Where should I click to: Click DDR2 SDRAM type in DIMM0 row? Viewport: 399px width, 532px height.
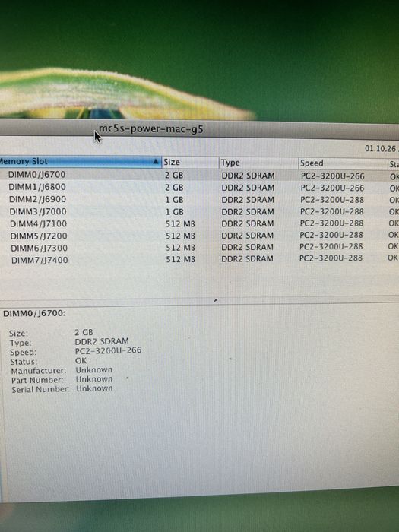tap(248, 176)
